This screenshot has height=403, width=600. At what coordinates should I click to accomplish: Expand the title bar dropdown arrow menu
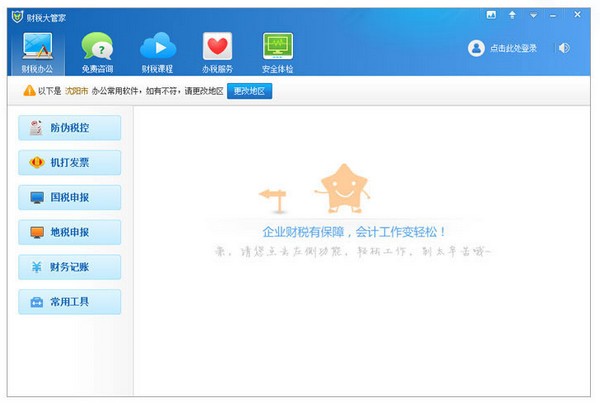point(534,15)
